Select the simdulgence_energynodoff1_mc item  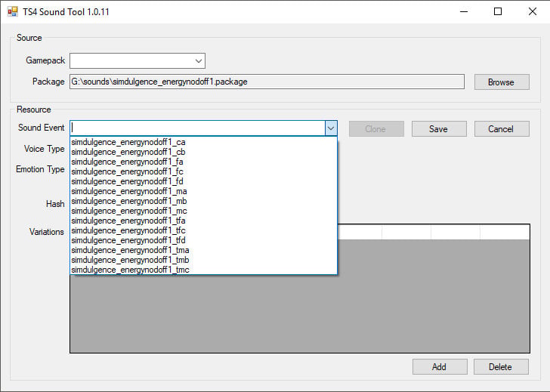pos(203,211)
